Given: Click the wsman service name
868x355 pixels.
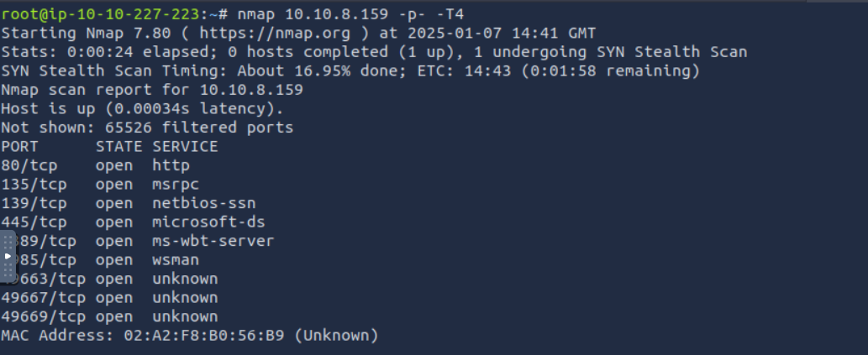Looking at the screenshot, I should coord(176,259).
